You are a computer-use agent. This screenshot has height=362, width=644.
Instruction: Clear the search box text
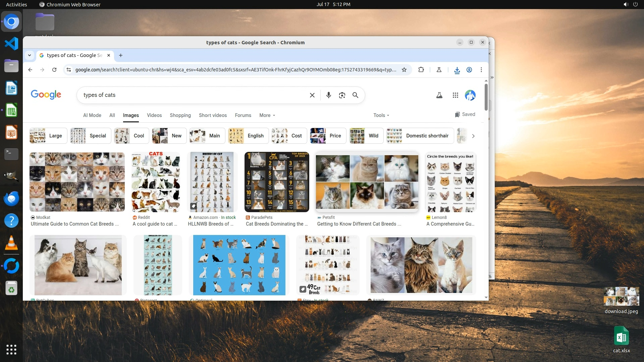pos(312,95)
